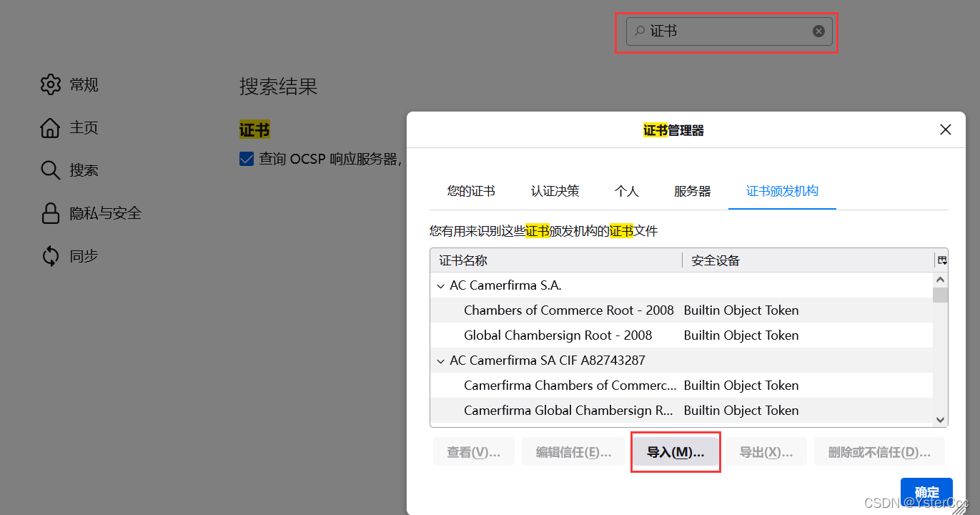The width and height of the screenshot is (980, 515).
Task: Click the 搜索结果 heading text
Action: pyautogui.click(x=278, y=87)
